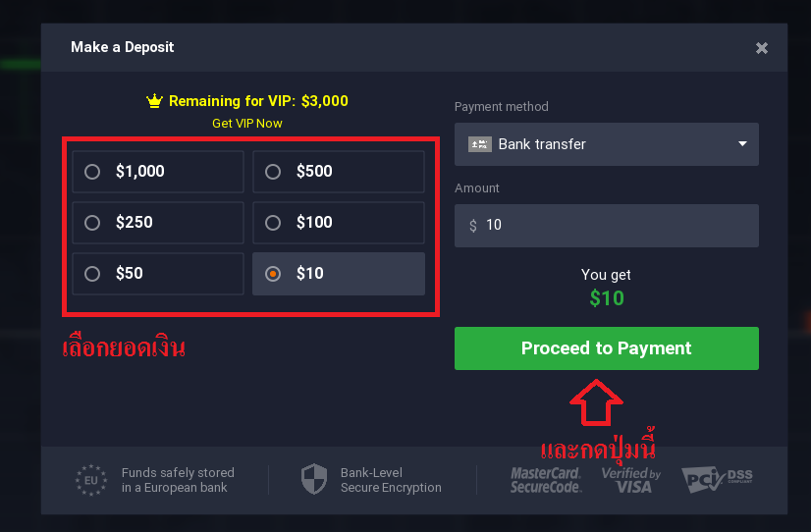Pick the $100 deposit radio button
Screen dimensions: 811x532
coord(339,223)
